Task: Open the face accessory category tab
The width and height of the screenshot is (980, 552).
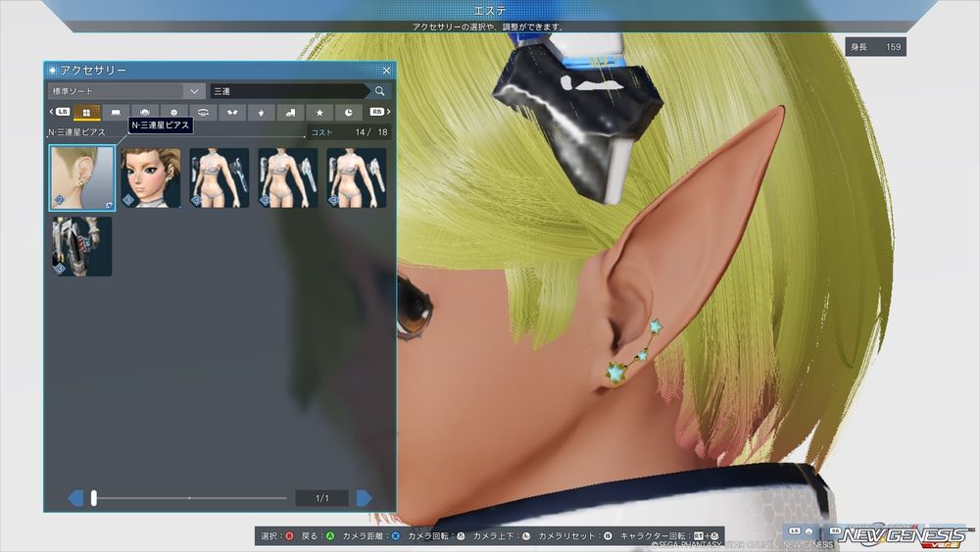Action: pyautogui.click(x=173, y=113)
